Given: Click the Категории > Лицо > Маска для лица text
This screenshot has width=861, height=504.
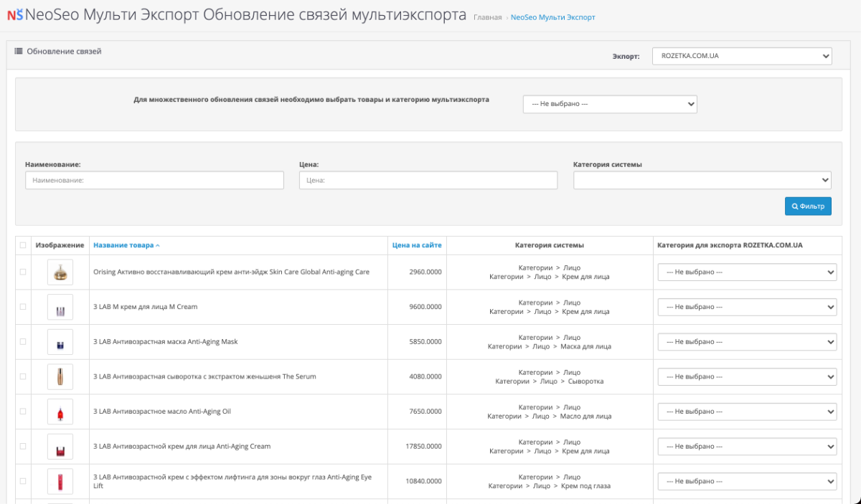Looking at the screenshot, I should click(550, 346).
